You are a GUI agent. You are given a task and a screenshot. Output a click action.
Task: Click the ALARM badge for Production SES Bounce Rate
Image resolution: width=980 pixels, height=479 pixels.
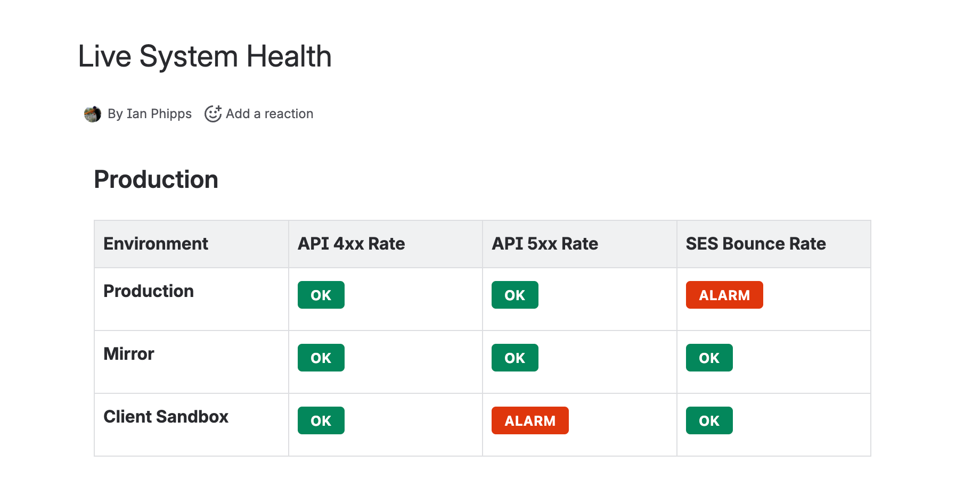pos(724,294)
